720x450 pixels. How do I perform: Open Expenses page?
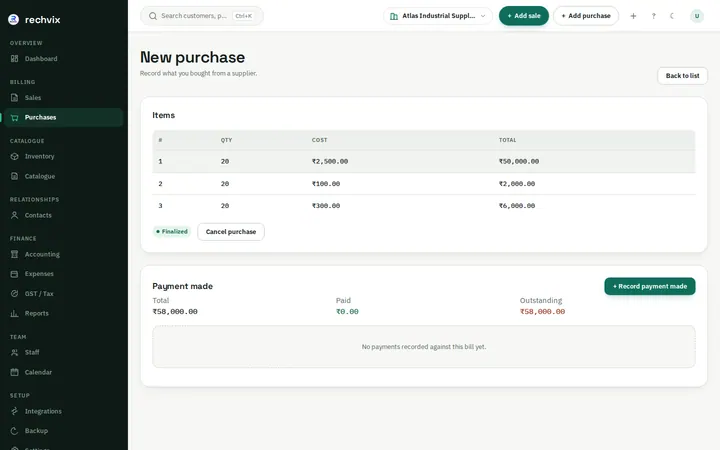tap(64, 274)
